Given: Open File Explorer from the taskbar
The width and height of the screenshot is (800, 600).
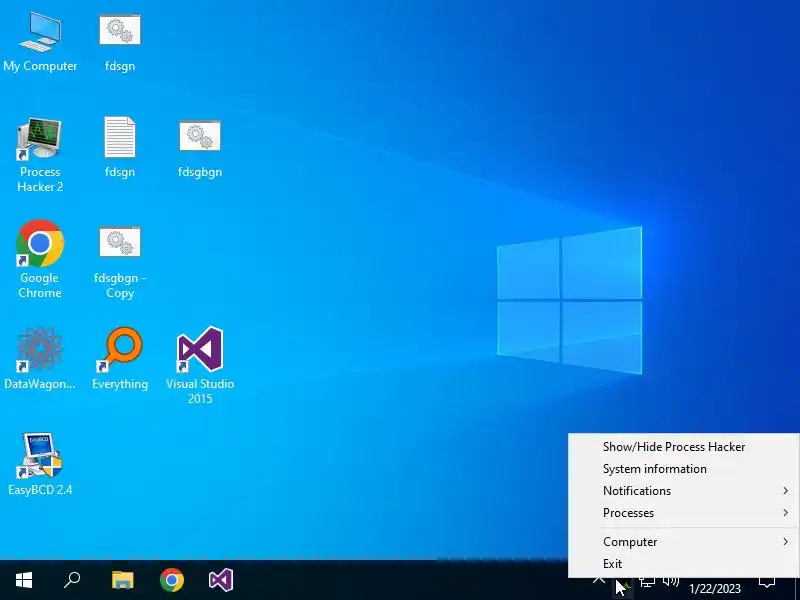Looking at the screenshot, I should click(x=122, y=580).
